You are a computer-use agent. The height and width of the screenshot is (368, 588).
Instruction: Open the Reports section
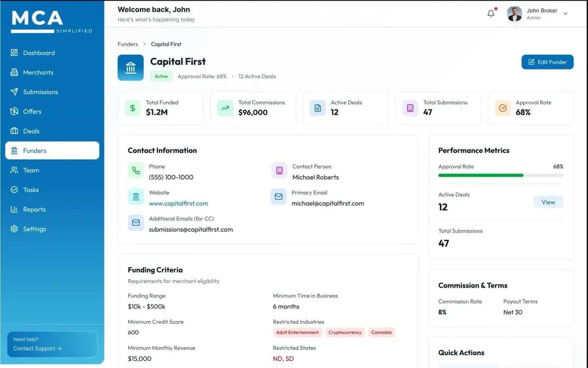(52, 209)
